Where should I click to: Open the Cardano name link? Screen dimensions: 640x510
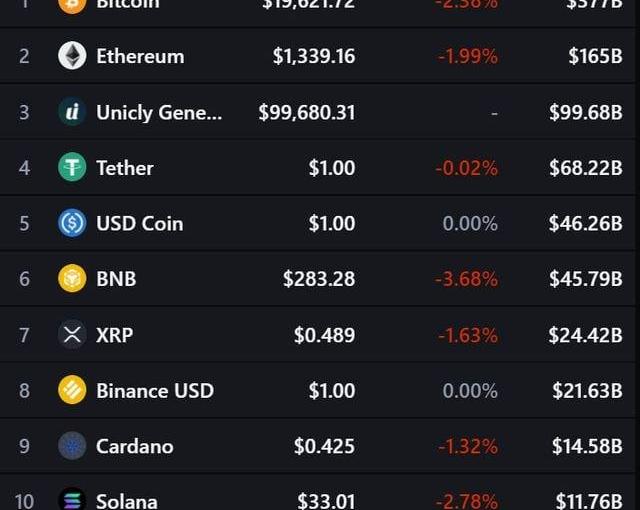(x=135, y=447)
